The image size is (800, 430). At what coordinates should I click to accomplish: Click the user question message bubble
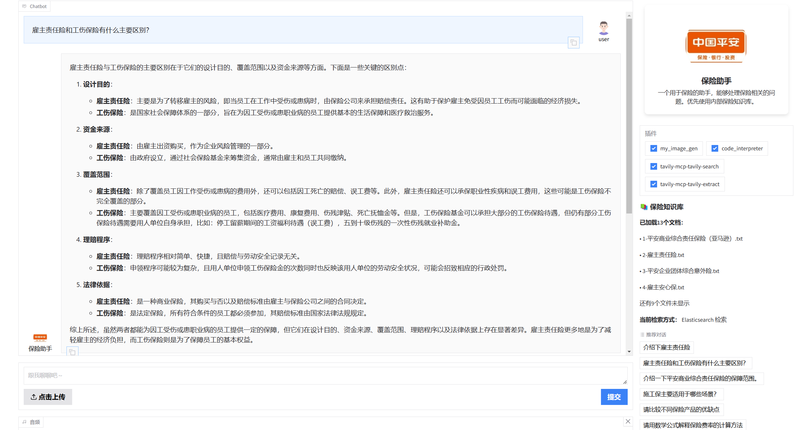[x=303, y=30]
